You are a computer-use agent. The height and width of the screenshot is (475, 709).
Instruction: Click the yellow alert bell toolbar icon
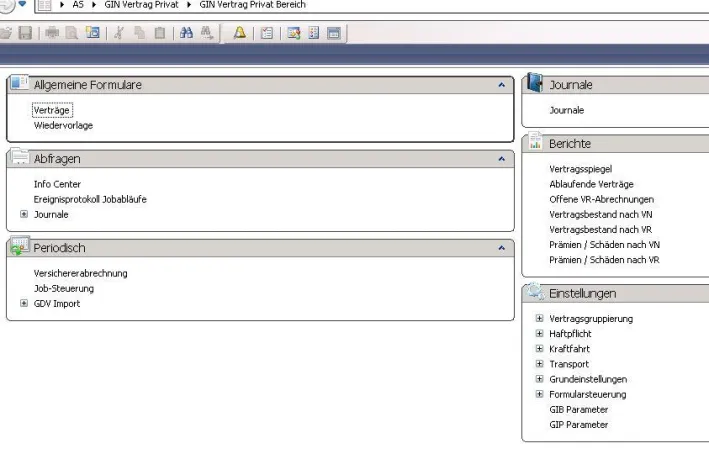coord(240,33)
